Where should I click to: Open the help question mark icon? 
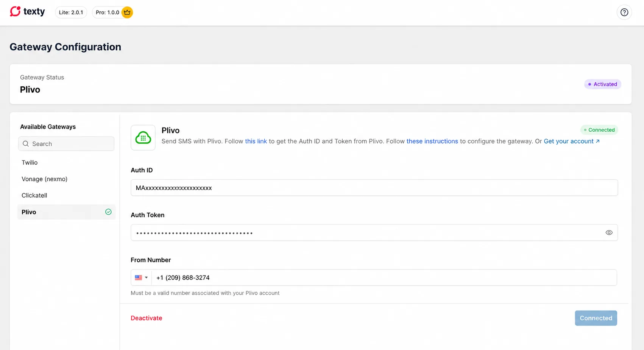click(x=624, y=12)
